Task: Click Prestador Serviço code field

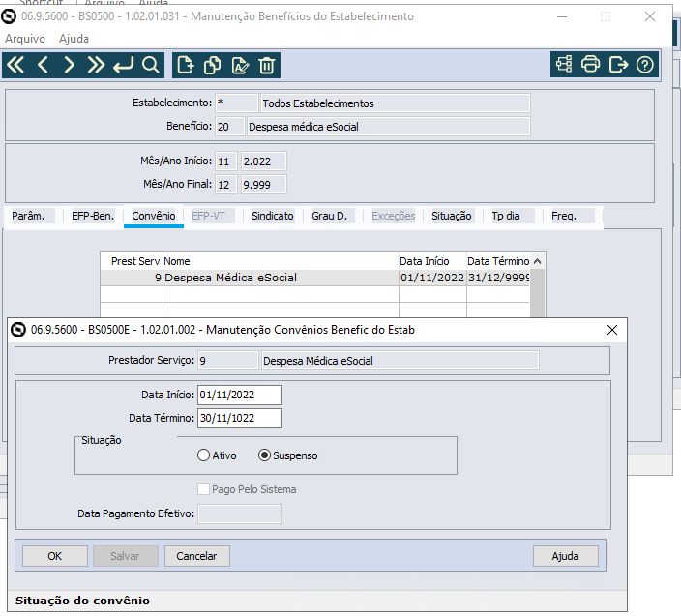Action: tap(228, 361)
